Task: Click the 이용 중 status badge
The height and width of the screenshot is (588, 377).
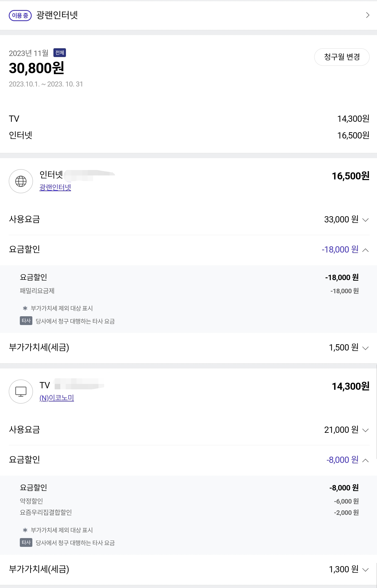Action: (20, 15)
